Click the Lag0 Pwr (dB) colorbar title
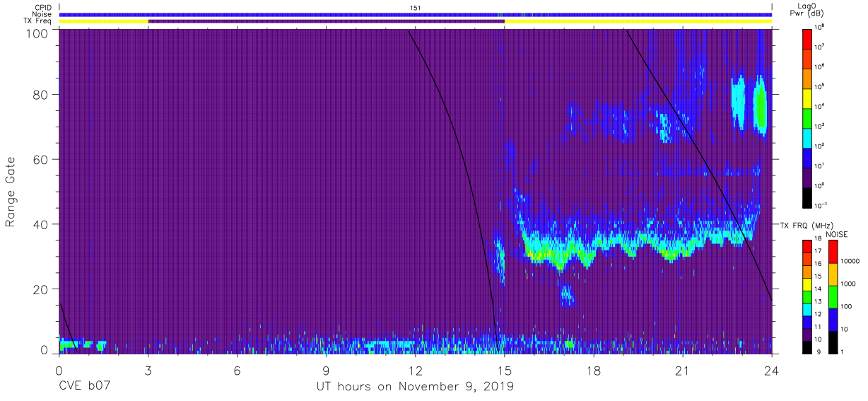 (807, 9)
